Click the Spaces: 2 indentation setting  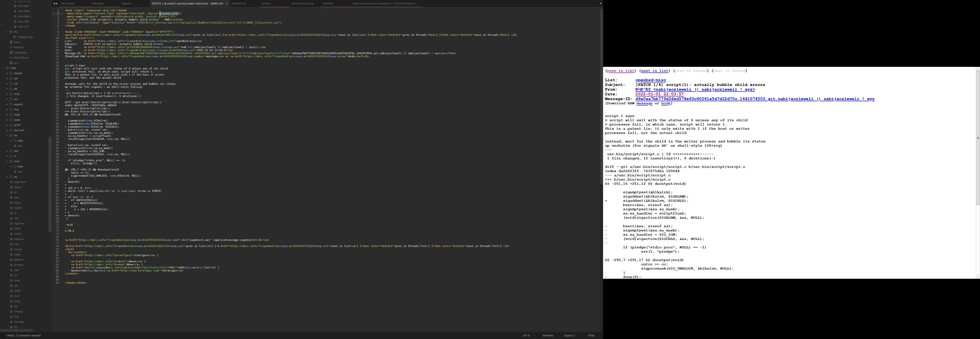[x=569, y=336]
